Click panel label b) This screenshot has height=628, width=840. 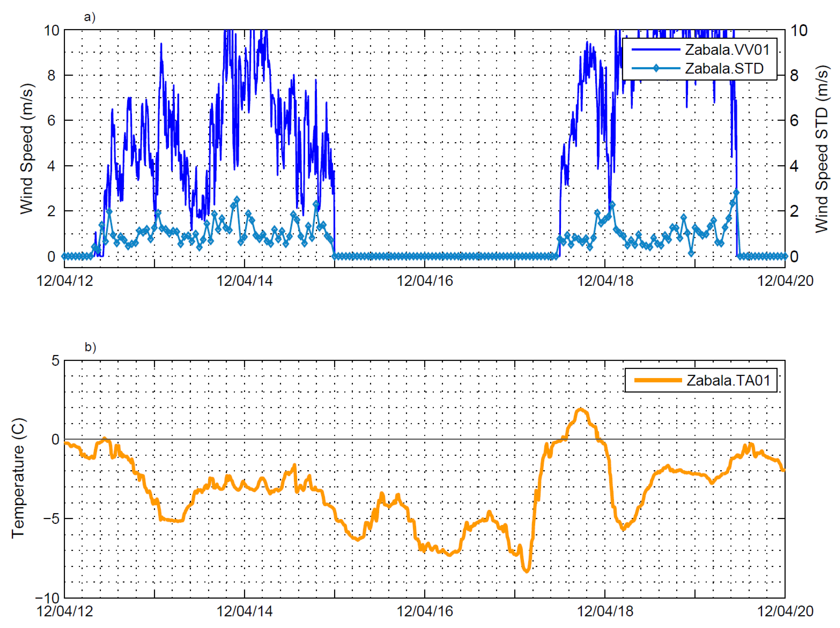(x=90, y=347)
